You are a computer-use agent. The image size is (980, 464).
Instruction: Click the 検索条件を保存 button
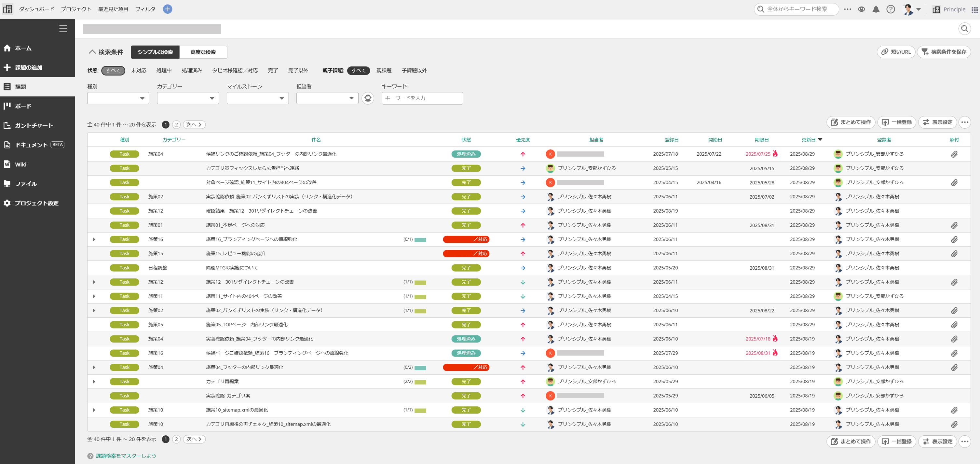(x=944, y=52)
